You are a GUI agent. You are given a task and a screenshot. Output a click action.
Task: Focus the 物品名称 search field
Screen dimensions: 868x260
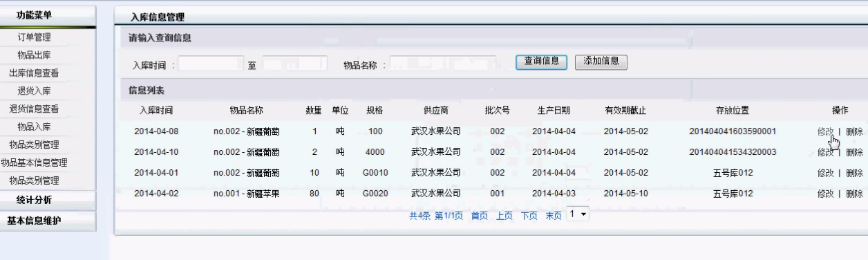[443, 64]
